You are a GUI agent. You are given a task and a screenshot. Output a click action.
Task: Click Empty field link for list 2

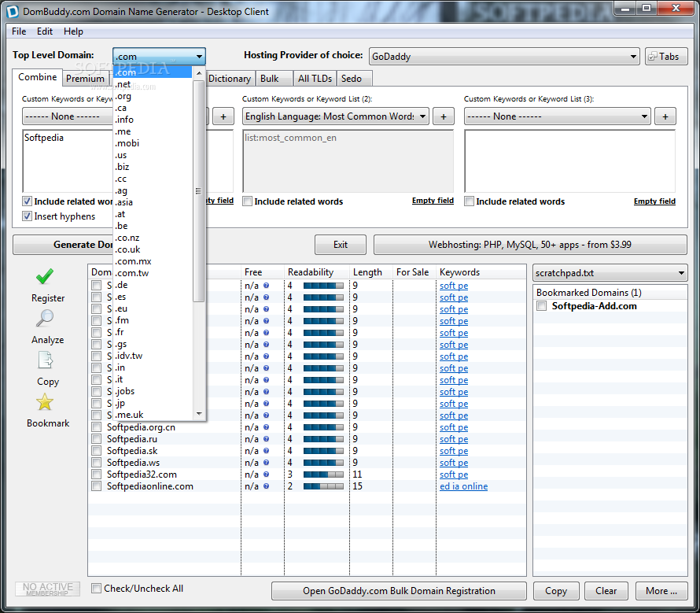pos(433,201)
